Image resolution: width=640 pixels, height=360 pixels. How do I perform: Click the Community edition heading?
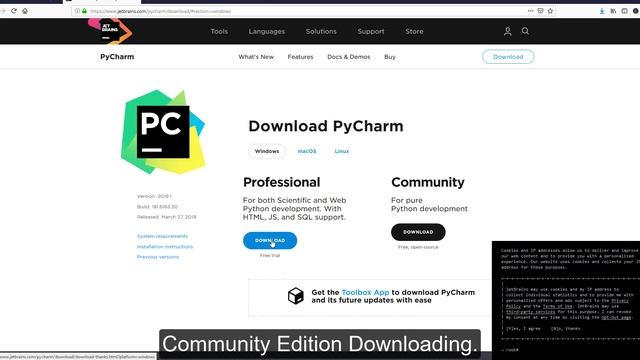(428, 182)
